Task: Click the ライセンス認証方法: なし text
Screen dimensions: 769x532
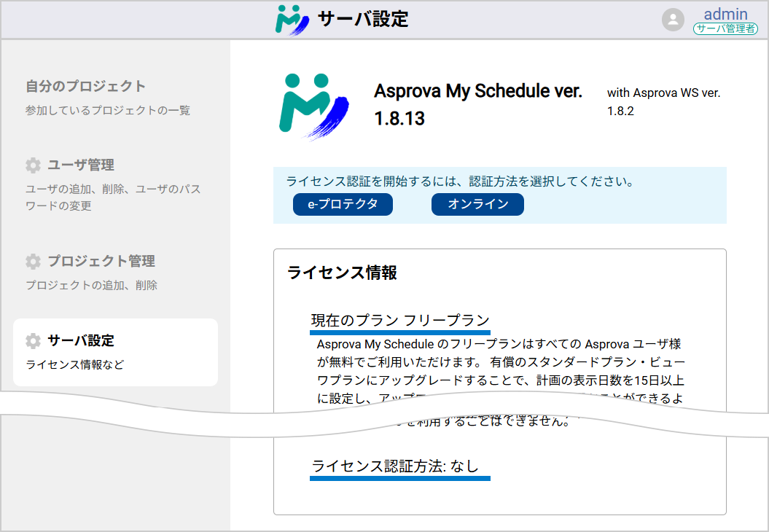Action: click(x=395, y=466)
